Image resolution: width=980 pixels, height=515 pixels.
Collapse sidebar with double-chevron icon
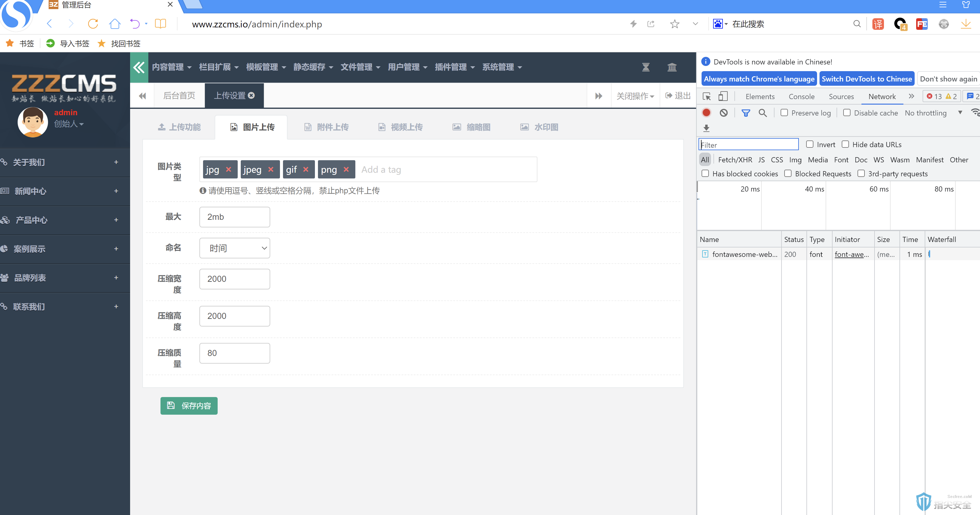point(139,67)
